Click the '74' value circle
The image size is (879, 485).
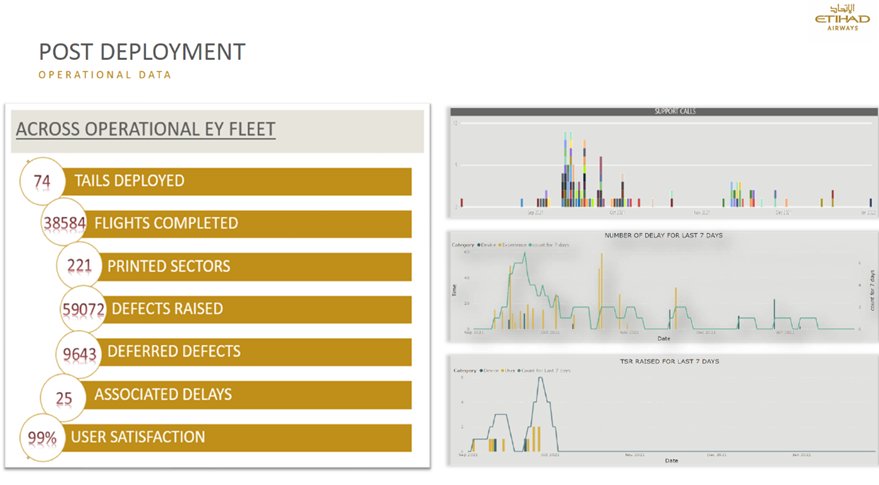(x=42, y=181)
